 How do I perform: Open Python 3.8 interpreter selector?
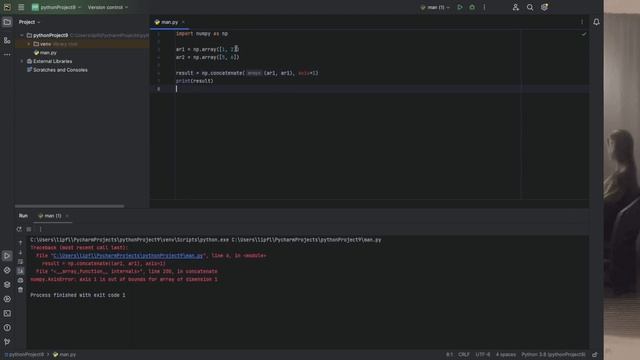pos(553,355)
